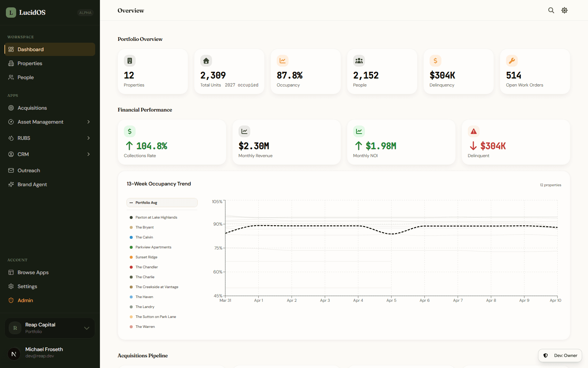Viewport: 588px width, 368px height.
Task: Click the Browse Apps icon
Action: click(x=11, y=272)
